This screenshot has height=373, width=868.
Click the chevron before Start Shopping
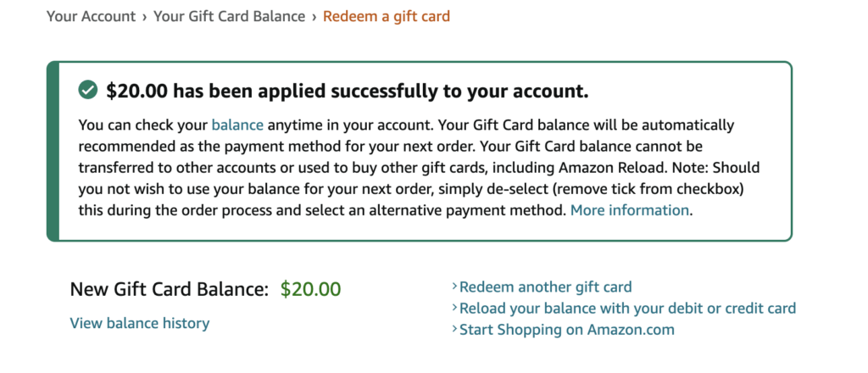coord(455,330)
